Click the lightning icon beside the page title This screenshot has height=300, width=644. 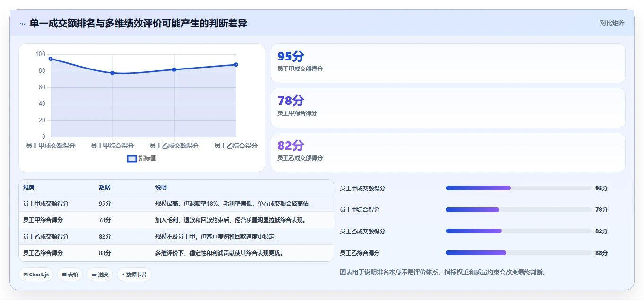[22, 24]
